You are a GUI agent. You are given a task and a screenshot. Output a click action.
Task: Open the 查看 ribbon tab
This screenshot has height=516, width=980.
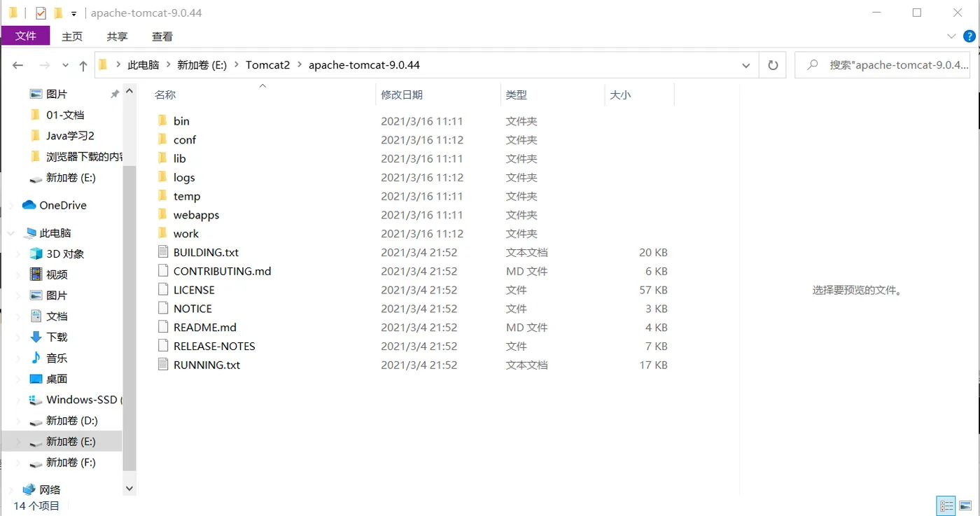click(x=162, y=36)
